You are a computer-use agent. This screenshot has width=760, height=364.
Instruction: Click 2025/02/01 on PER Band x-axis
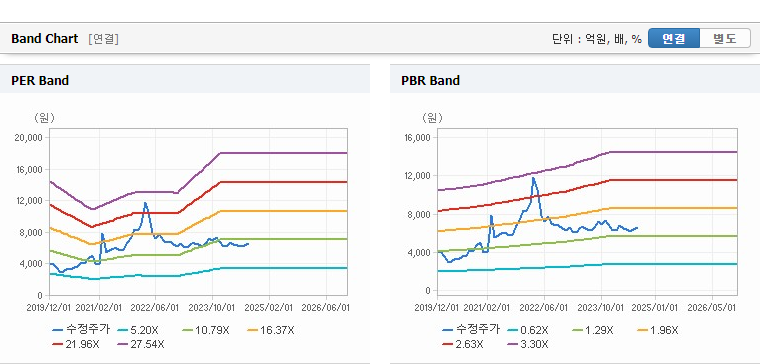269,308
